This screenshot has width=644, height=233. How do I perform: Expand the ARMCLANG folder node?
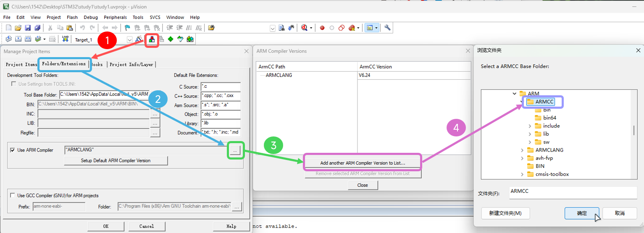point(522,150)
